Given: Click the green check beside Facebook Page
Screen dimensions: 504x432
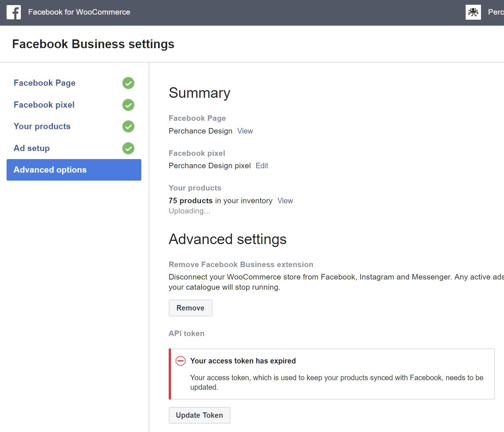Looking at the screenshot, I should 128,83.
